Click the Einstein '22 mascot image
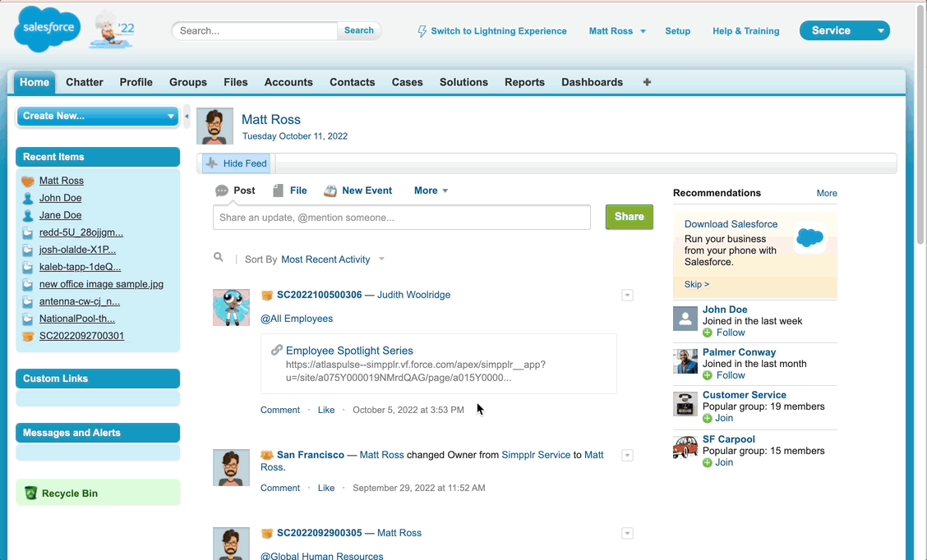927x560 pixels. coord(113,29)
